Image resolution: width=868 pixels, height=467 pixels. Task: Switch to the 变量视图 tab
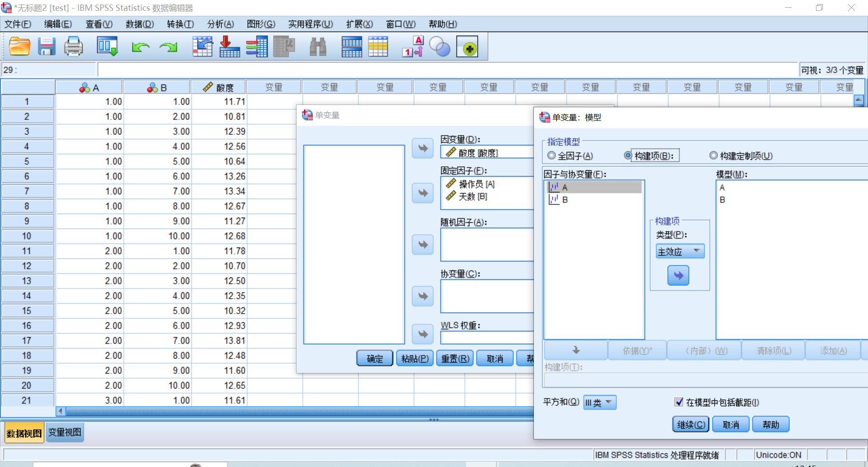tap(65, 433)
